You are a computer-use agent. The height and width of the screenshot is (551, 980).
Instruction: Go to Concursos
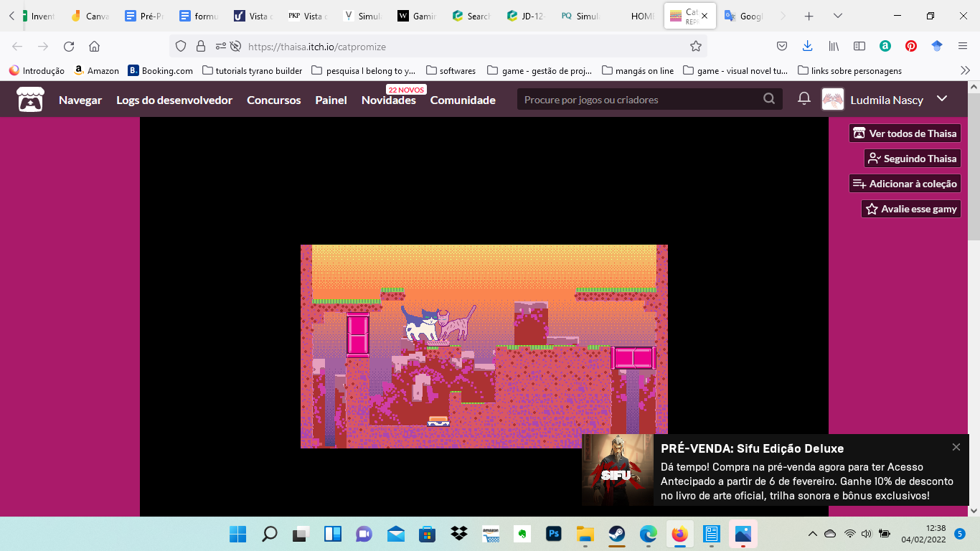click(273, 100)
